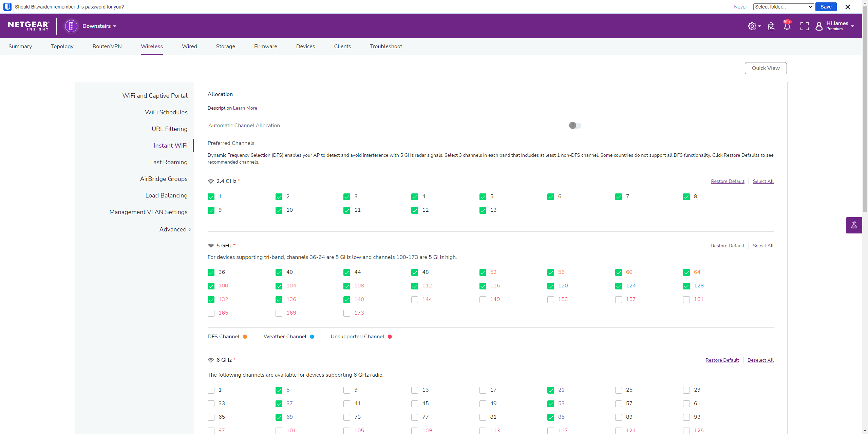Click the purple lab flask side button
The width and height of the screenshot is (868, 434).
(854, 225)
